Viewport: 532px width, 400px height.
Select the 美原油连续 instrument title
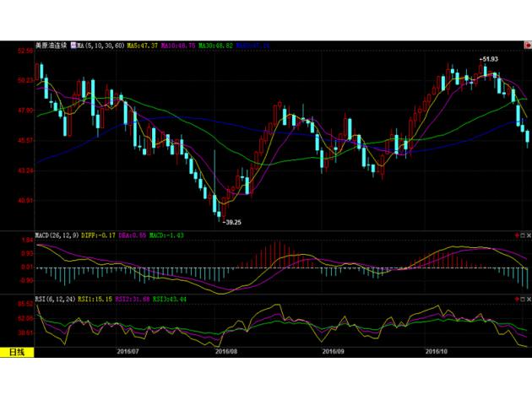[x=52, y=45]
